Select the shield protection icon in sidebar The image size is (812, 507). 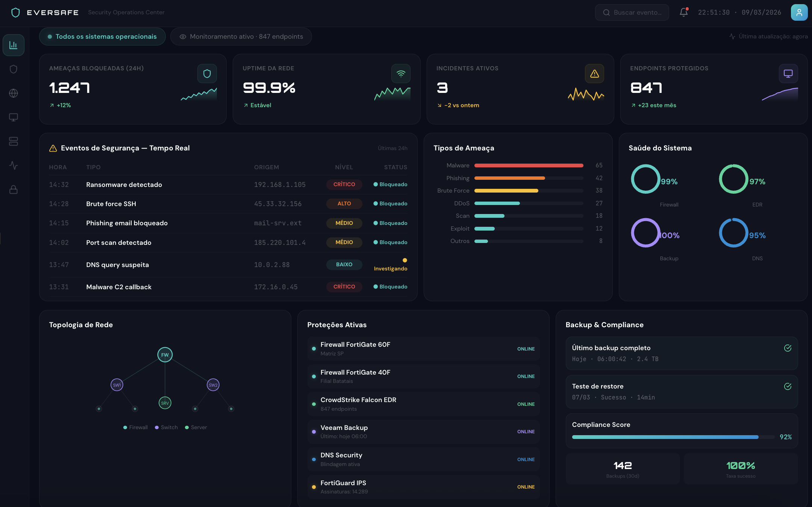pos(14,69)
